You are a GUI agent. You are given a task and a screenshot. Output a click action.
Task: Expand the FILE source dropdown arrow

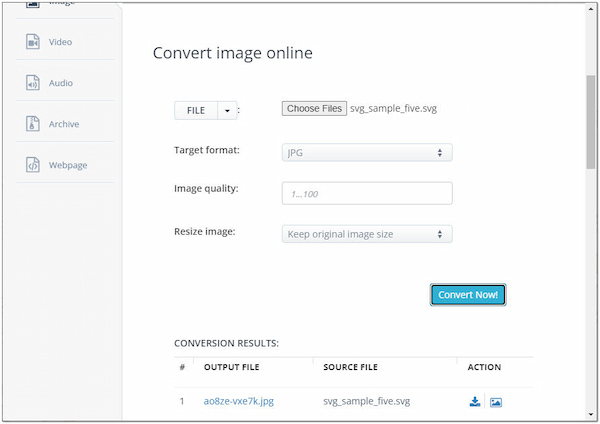pos(227,111)
